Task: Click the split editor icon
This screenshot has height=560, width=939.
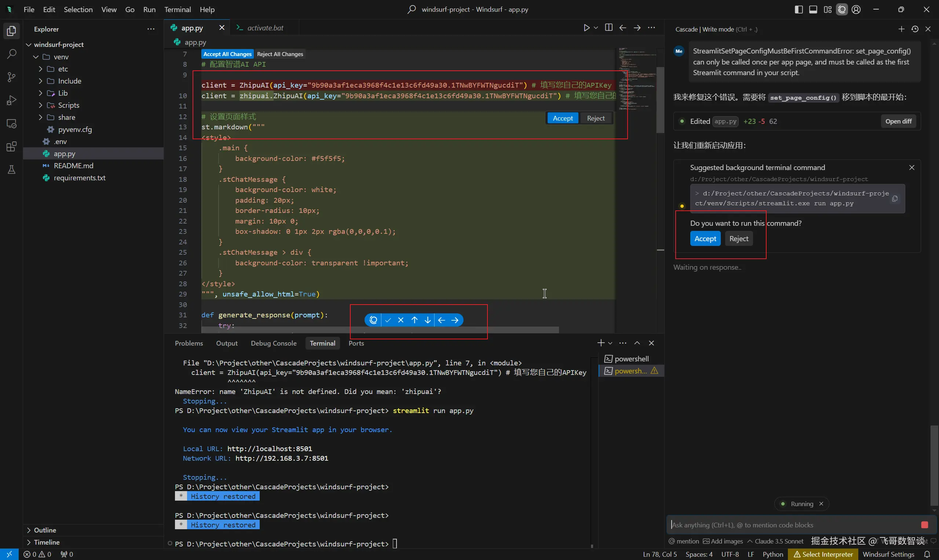Action: pyautogui.click(x=608, y=28)
